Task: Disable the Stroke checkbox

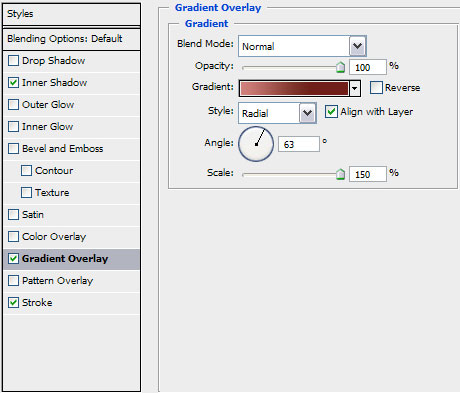Action: [x=13, y=303]
